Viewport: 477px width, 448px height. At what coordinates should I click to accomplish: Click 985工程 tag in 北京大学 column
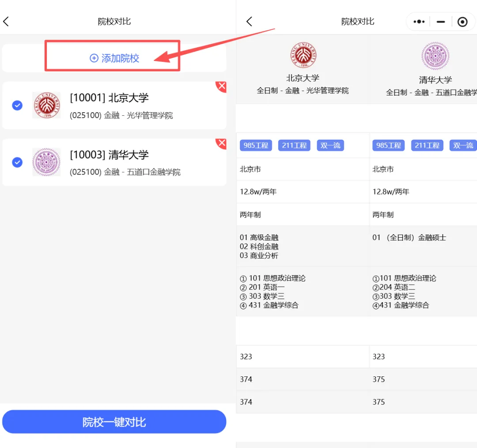(x=256, y=145)
